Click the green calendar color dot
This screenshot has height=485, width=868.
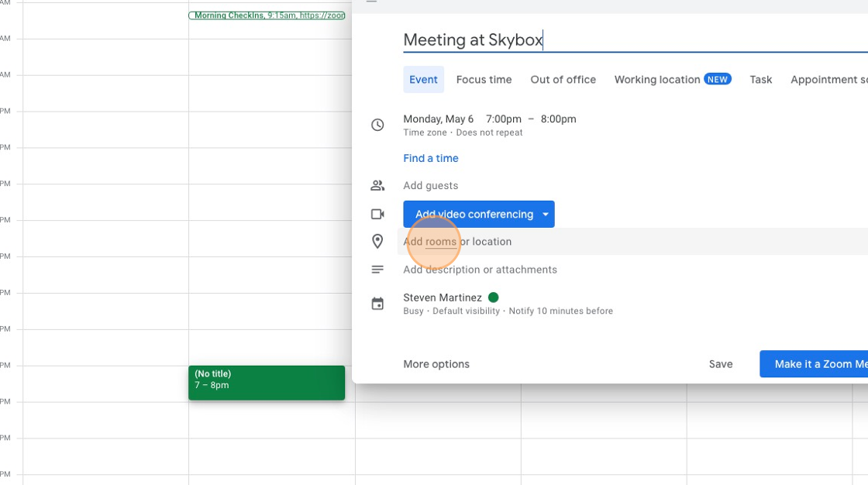pyautogui.click(x=493, y=298)
